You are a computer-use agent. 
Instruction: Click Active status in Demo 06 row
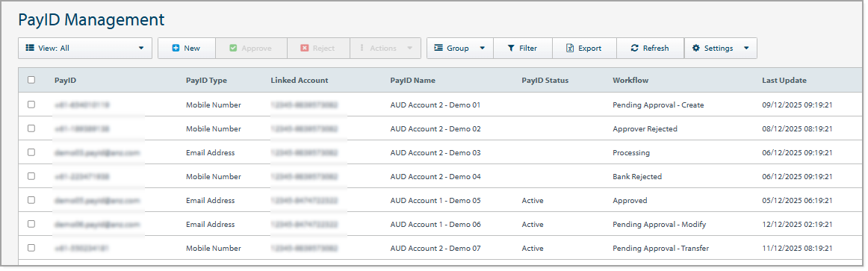(x=533, y=225)
